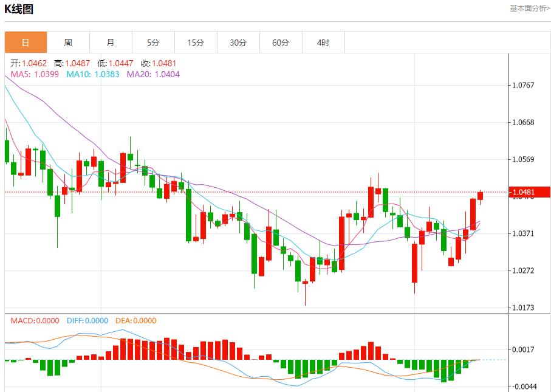Click the DEA: 0.0000 indicator label
551x392 pixels.
click(x=136, y=321)
